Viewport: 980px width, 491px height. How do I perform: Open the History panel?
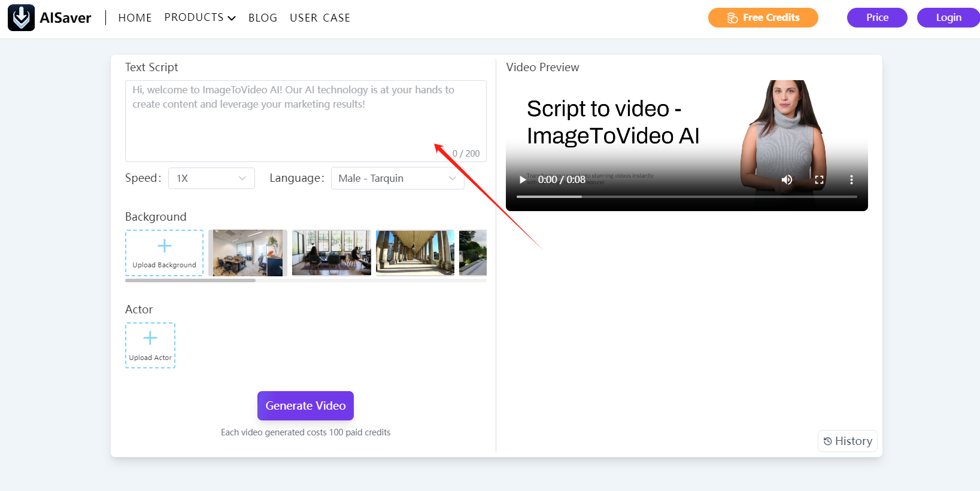[848, 441]
